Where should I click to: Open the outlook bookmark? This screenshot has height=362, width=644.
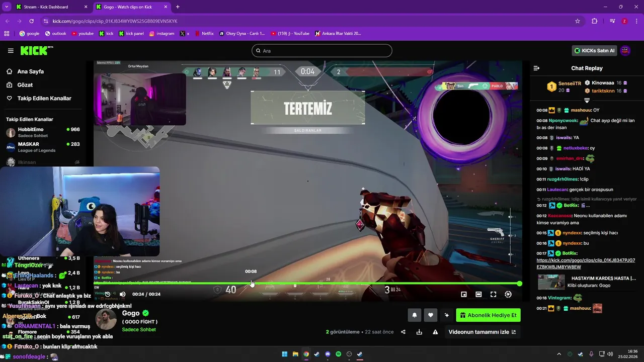(56, 34)
